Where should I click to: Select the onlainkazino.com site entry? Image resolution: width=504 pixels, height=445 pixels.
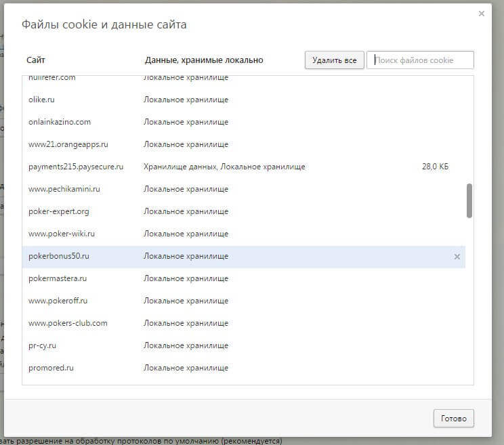pyautogui.click(x=60, y=122)
